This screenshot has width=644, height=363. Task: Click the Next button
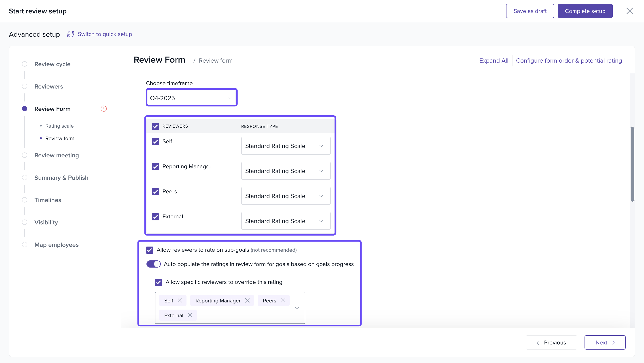(604, 342)
